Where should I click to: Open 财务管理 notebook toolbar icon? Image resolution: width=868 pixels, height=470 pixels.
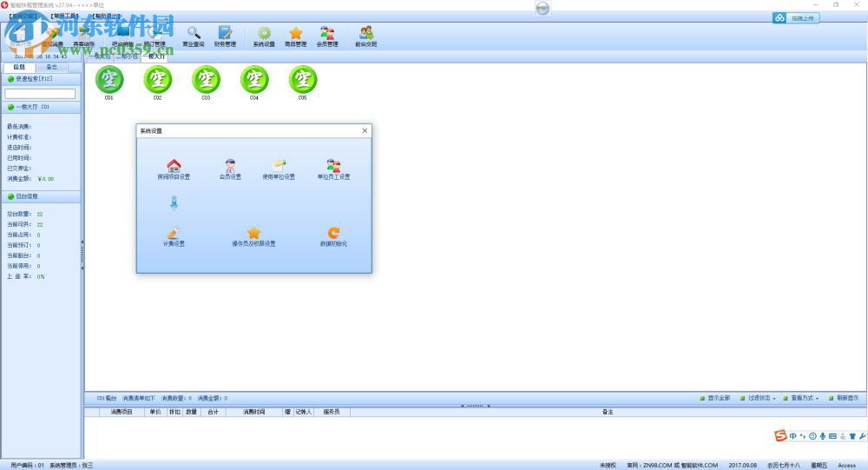point(225,36)
